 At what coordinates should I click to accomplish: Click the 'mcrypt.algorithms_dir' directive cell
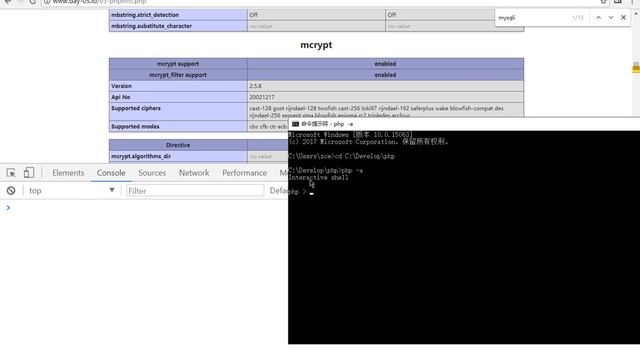pyautogui.click(x=178, y=156)
